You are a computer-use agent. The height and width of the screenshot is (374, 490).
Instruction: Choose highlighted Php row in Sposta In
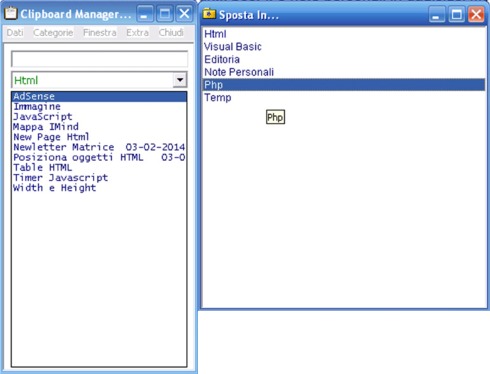point(344,85)
